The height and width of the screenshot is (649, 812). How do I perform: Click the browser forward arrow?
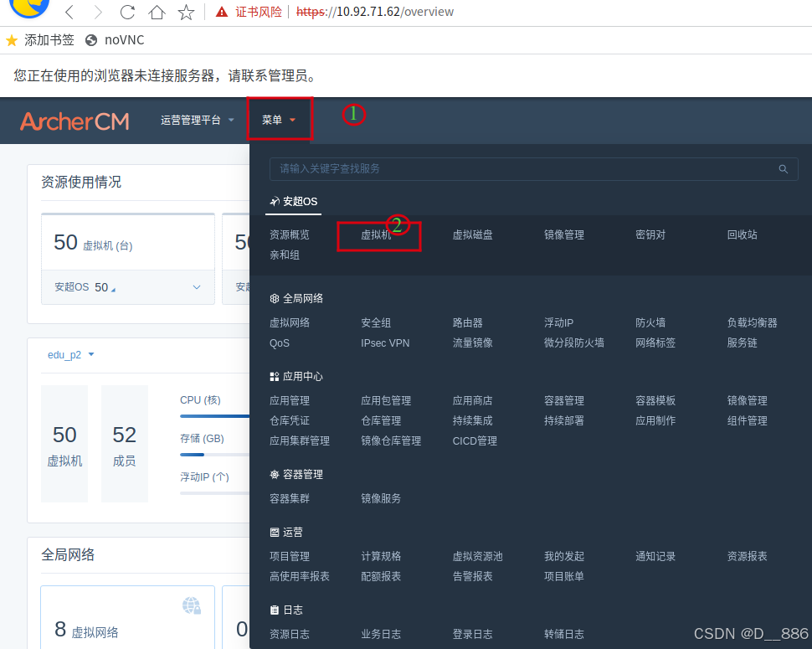click(x=97, y=12)
